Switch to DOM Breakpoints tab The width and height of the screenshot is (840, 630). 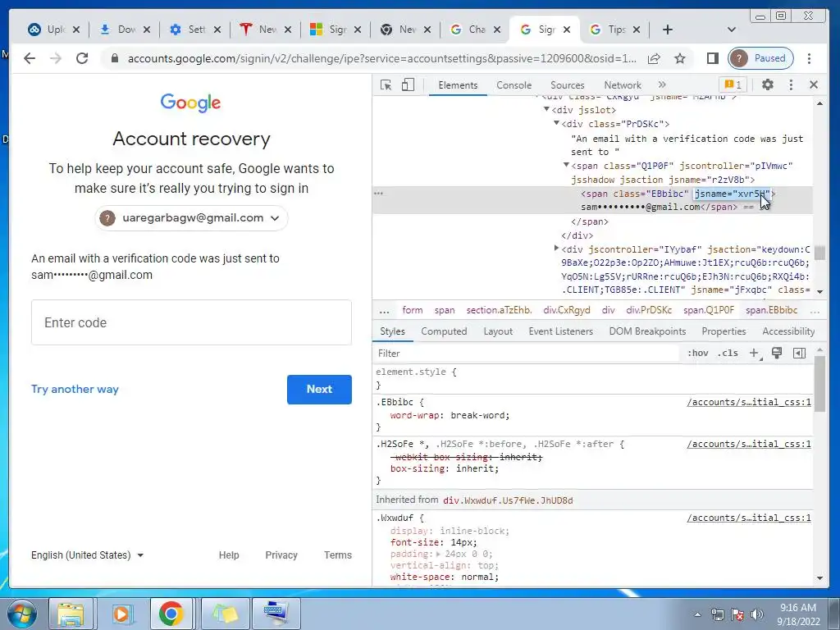click(647, 331)
